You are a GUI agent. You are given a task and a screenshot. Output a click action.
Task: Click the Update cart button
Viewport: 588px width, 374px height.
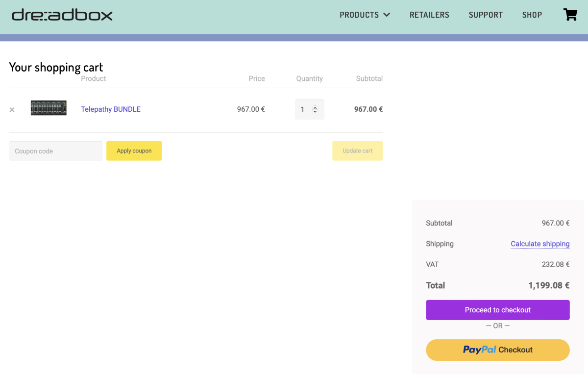(358, 151)
